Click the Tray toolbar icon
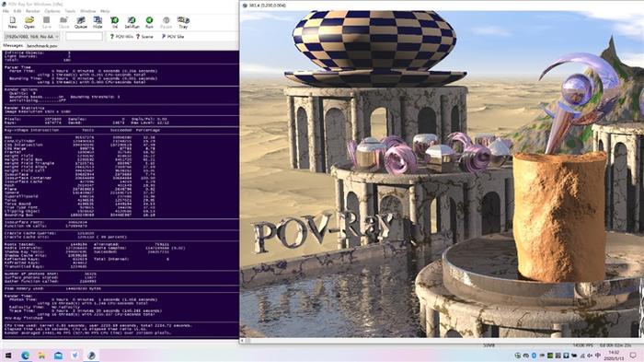The image size is (644, 362). [183, 22]
